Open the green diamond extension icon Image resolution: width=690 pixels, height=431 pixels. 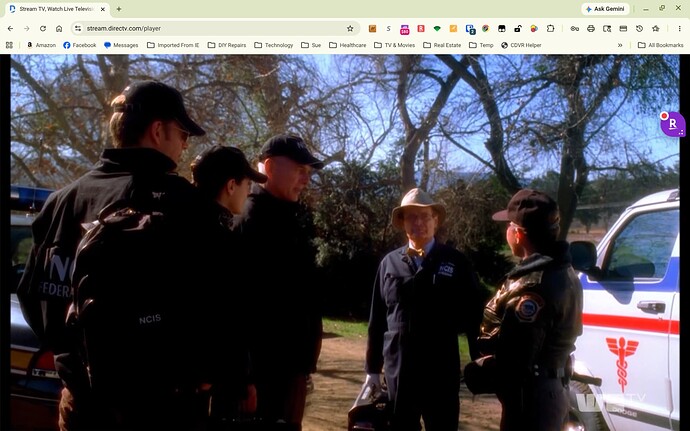click(x=437, y=29)
